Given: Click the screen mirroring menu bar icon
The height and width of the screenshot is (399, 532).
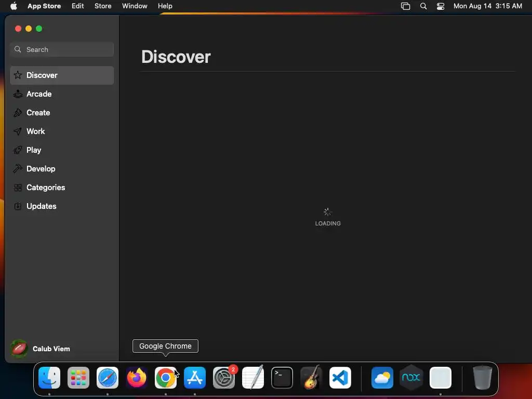Looking at the screenshot, I should (405, 6).
